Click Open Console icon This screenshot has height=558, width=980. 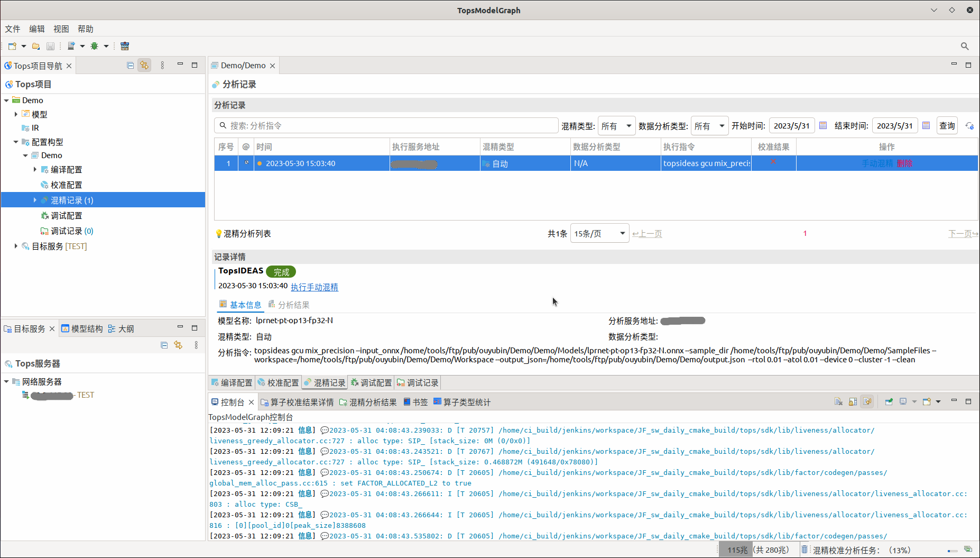927,402
